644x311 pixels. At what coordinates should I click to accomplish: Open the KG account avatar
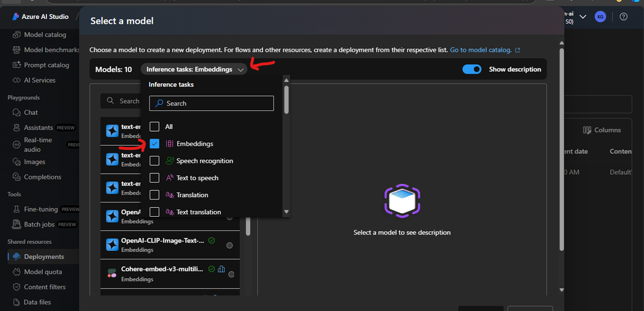600,17
